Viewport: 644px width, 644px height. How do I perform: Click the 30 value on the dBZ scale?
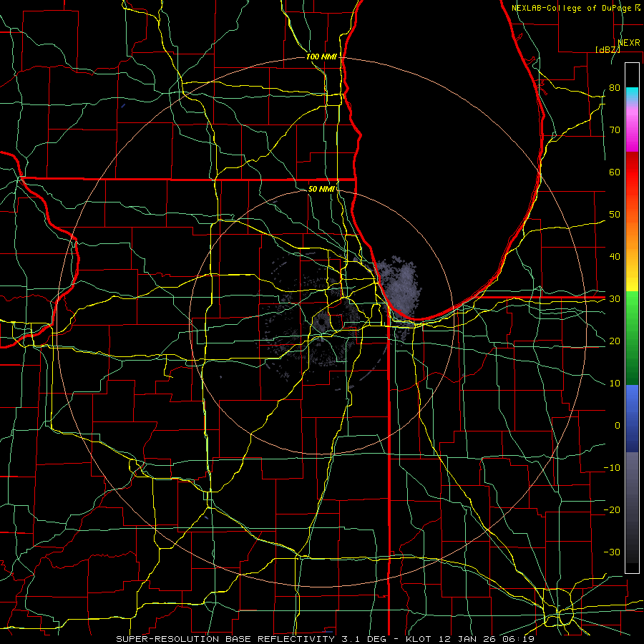click(615, 299)
